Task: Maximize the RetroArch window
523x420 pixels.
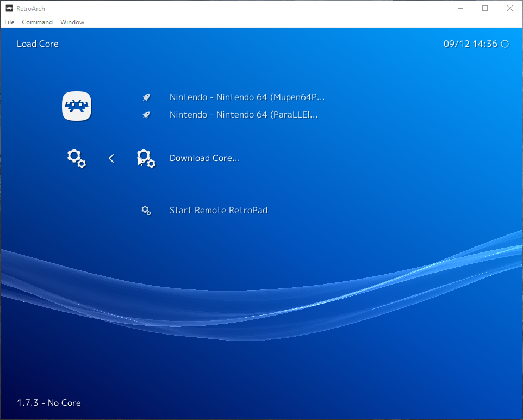Action: click(x=485, y=8)
